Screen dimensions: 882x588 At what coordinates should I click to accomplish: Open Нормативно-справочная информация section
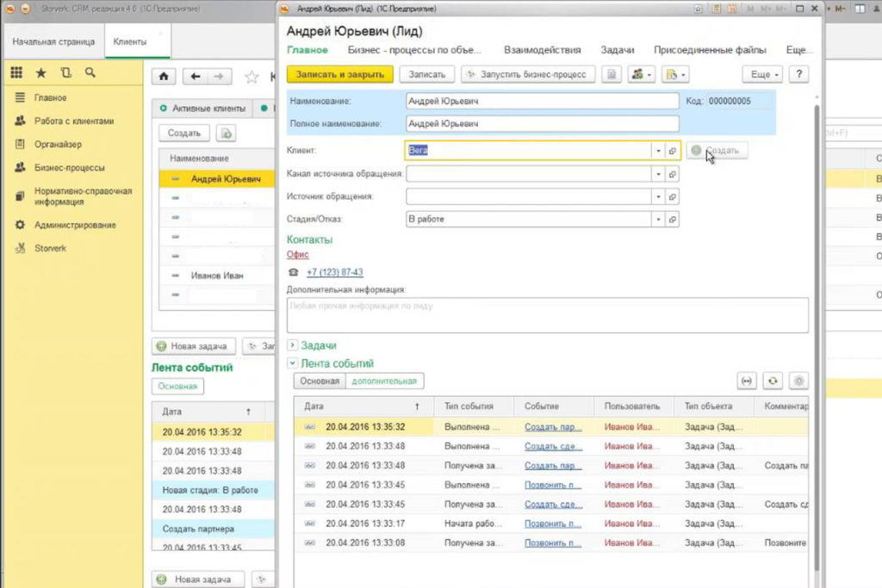click(83, 196)
